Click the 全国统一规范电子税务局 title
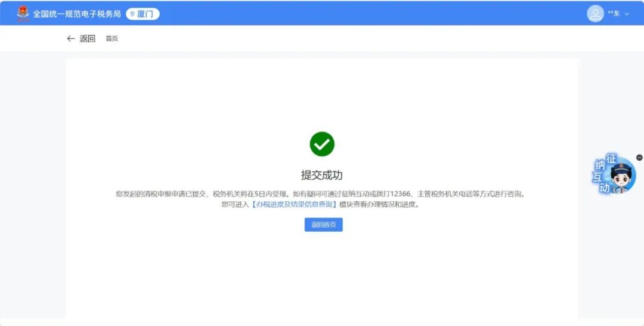The height and width of the screenshot is (326, 644). (x=77, y=14)
